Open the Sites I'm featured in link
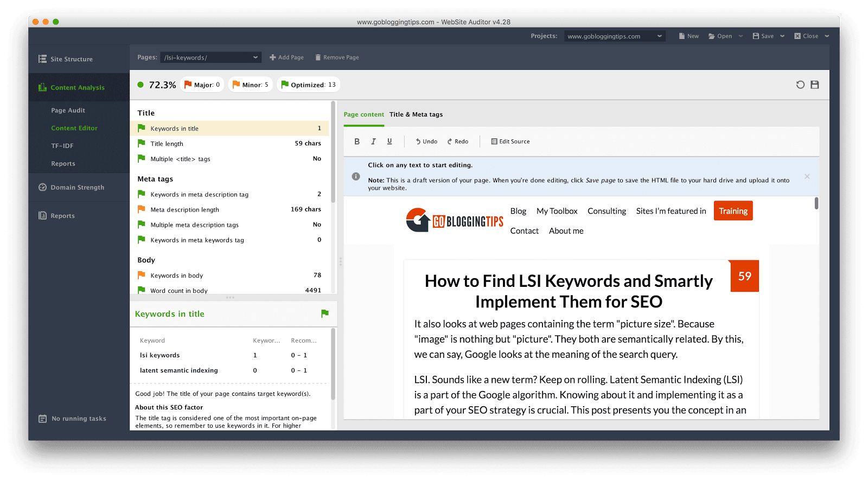 (671, 211)
